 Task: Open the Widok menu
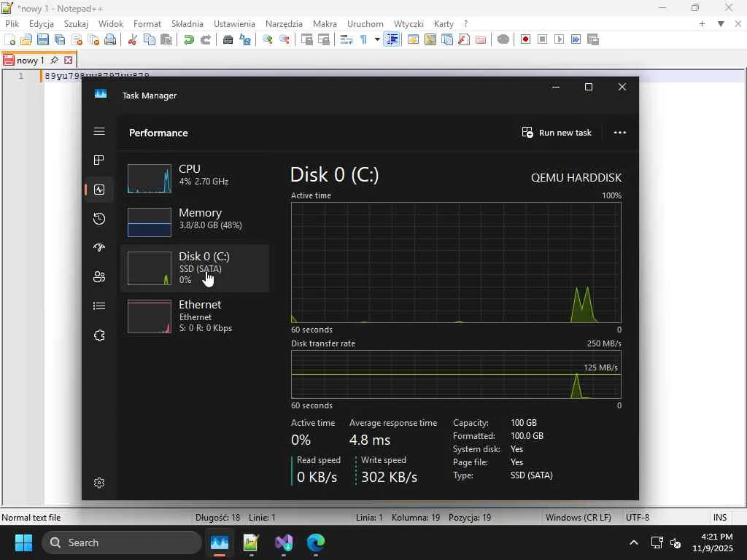111,24
